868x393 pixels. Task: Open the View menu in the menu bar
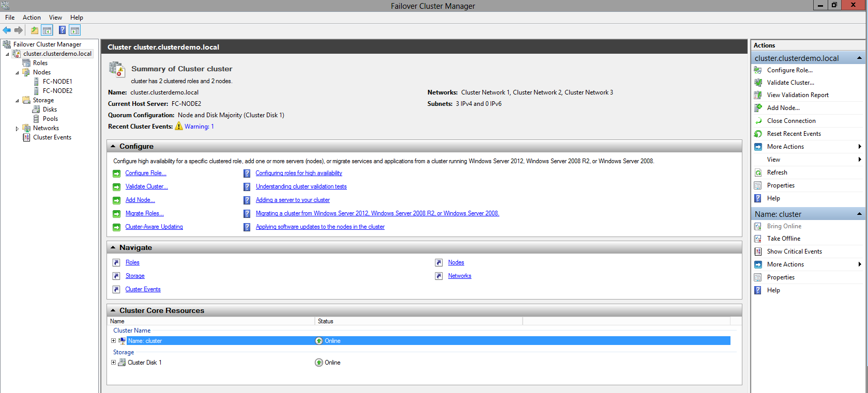(x=55, y=18)
